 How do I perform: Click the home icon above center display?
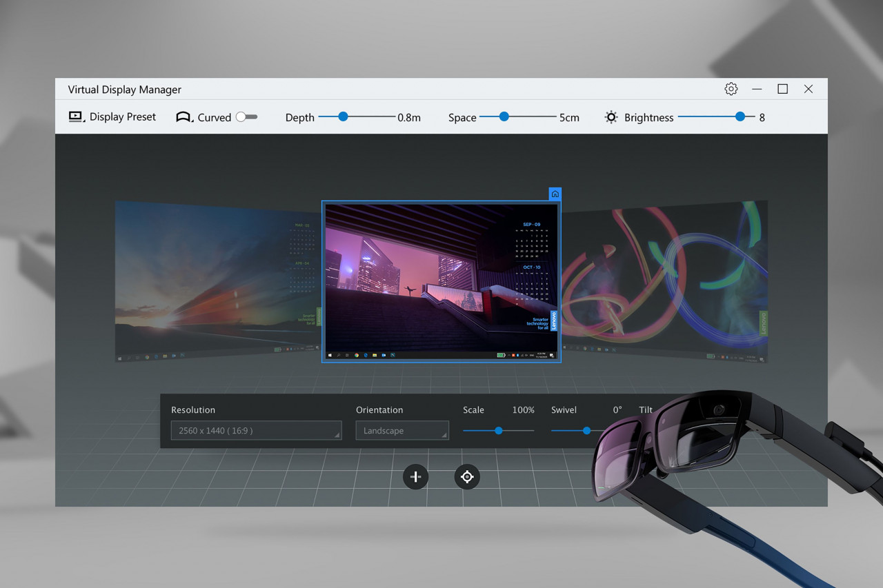pos(555,194)
